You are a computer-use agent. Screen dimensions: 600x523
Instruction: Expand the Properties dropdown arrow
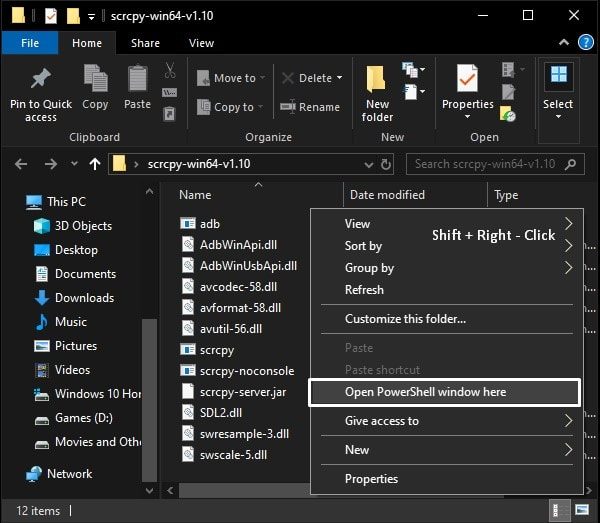click(x=467, y=117)
